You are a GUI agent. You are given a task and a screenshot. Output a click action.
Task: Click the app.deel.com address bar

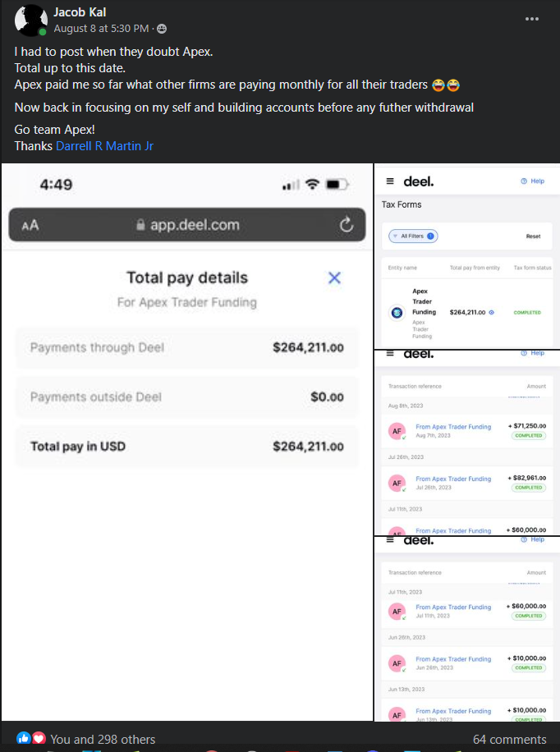[187, 224]
